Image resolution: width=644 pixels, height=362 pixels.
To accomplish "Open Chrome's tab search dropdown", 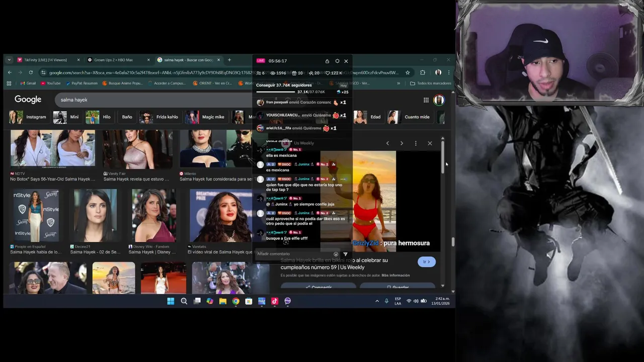I will click(x=9, y=60).
